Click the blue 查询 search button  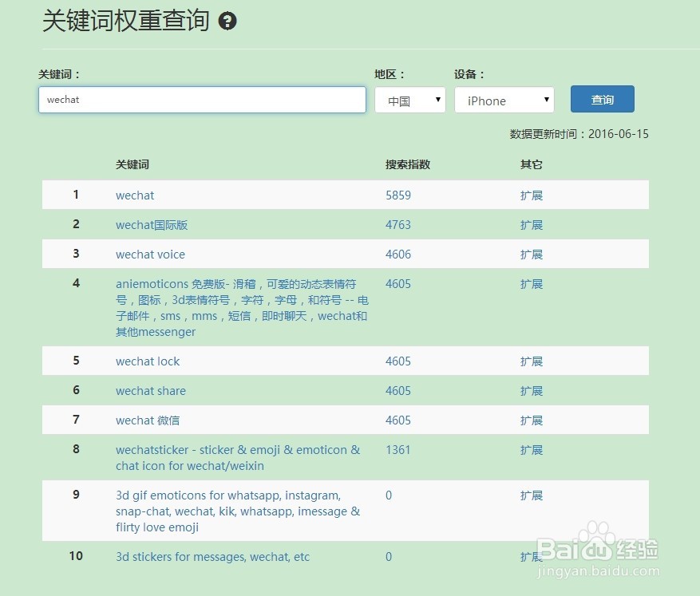pos(603,99)
